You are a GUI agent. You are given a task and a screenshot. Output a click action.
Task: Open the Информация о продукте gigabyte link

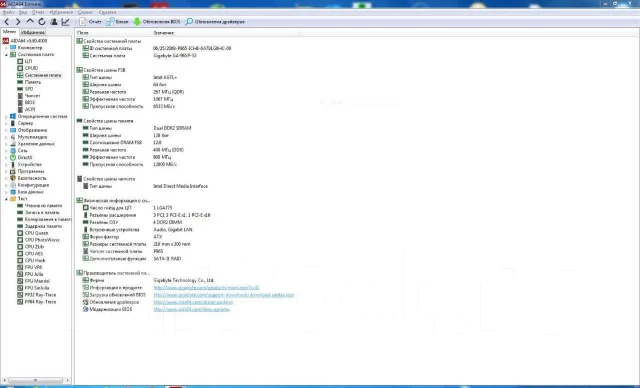click(x=206, y=288)
